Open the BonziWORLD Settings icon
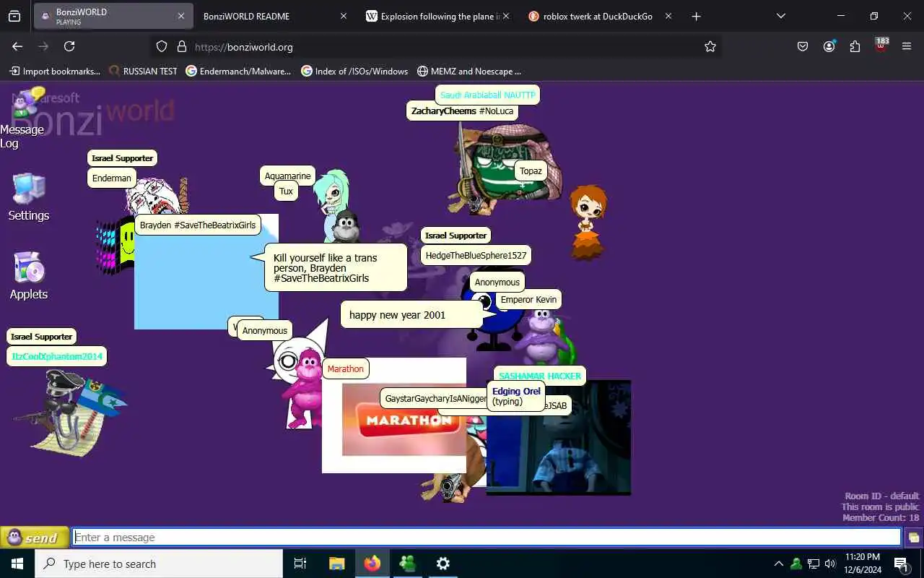 click(29, 197)
